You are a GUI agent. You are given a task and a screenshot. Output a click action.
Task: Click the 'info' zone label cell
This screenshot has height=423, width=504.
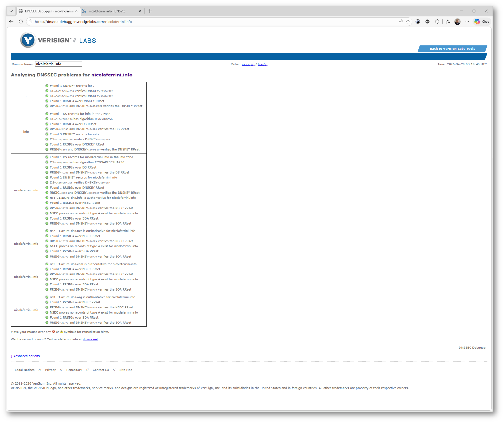click(x=26, y=132)
